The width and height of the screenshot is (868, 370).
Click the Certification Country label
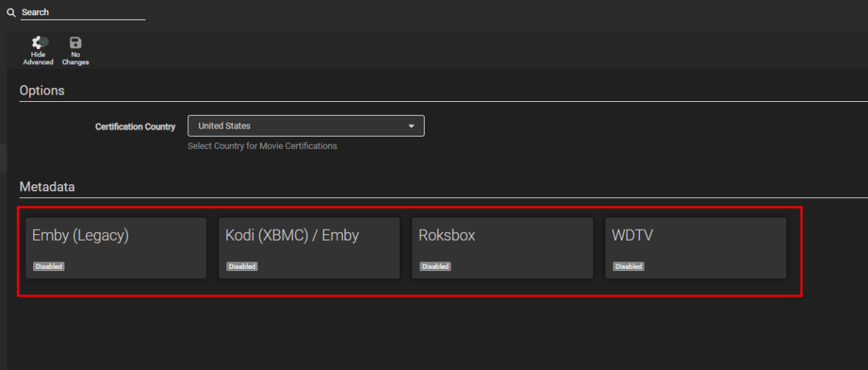click(x=135, y=126)
